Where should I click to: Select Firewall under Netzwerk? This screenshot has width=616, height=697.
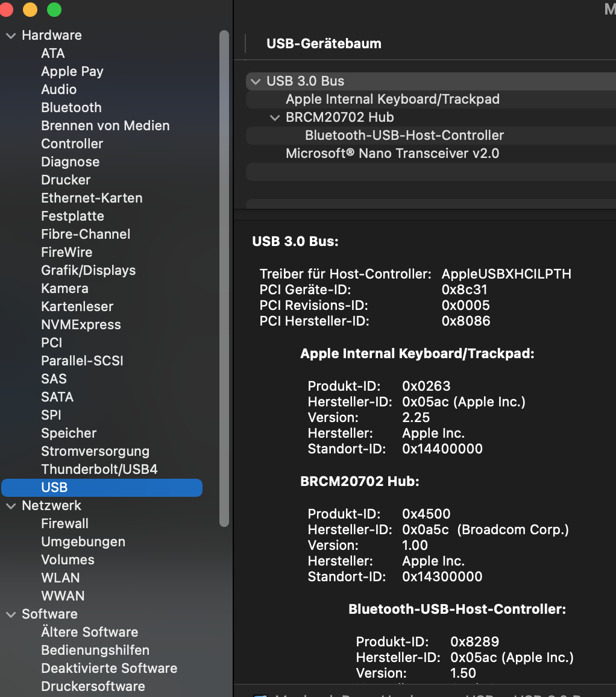pos(64,524)
